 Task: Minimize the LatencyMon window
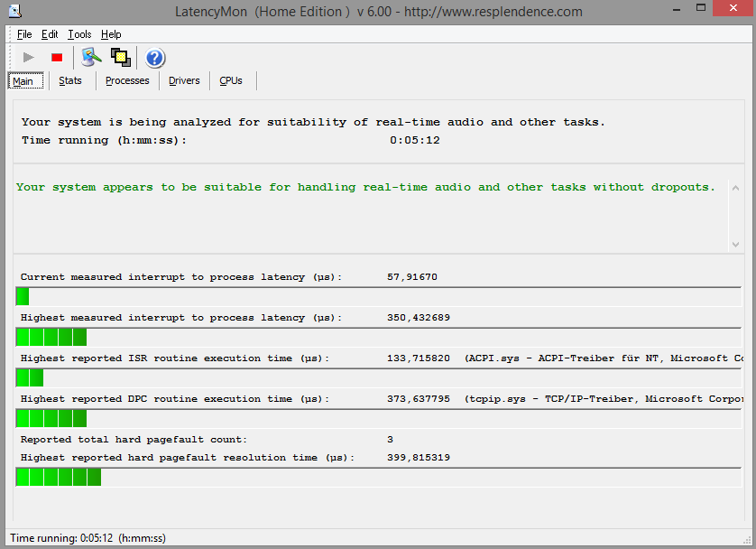click(x=677, y=9)
